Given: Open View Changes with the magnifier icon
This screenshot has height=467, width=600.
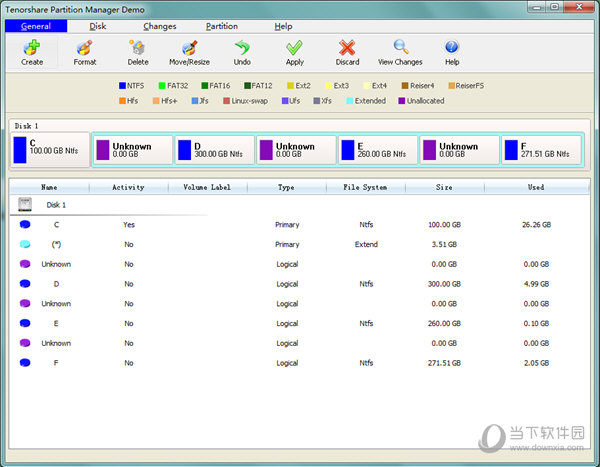Looking at the screenshot, I should [x=400, y=47].
